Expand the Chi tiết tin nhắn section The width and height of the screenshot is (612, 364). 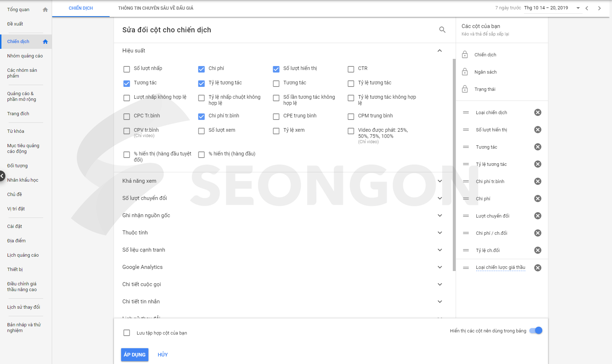point(440,302)
